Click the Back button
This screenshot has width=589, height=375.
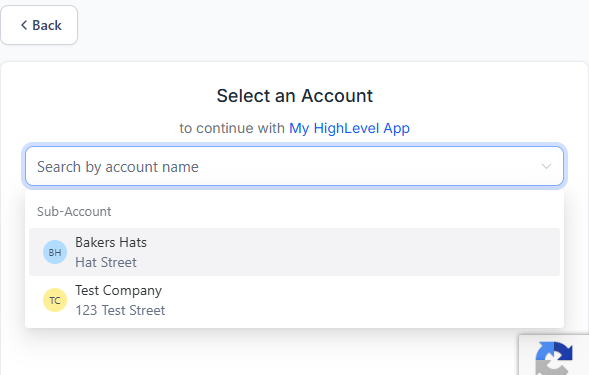[x=39, y=25]
